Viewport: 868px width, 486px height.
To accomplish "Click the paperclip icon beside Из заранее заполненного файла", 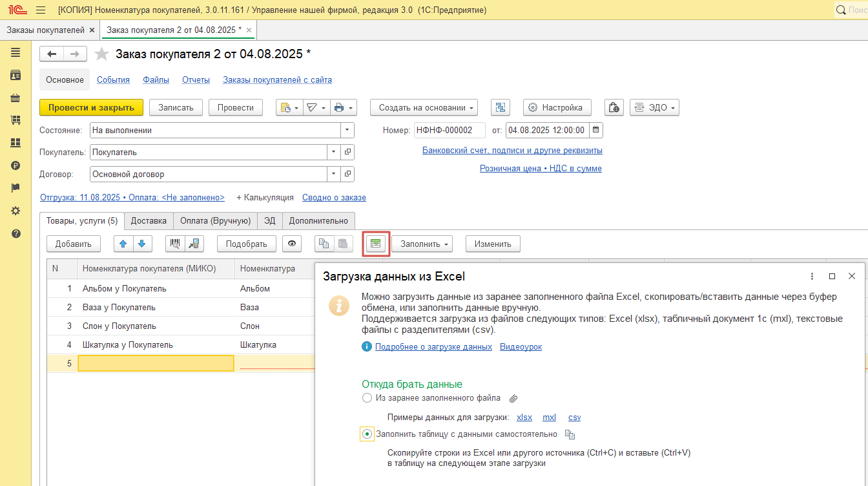I will pyautogui.click(x=513, y=399).
